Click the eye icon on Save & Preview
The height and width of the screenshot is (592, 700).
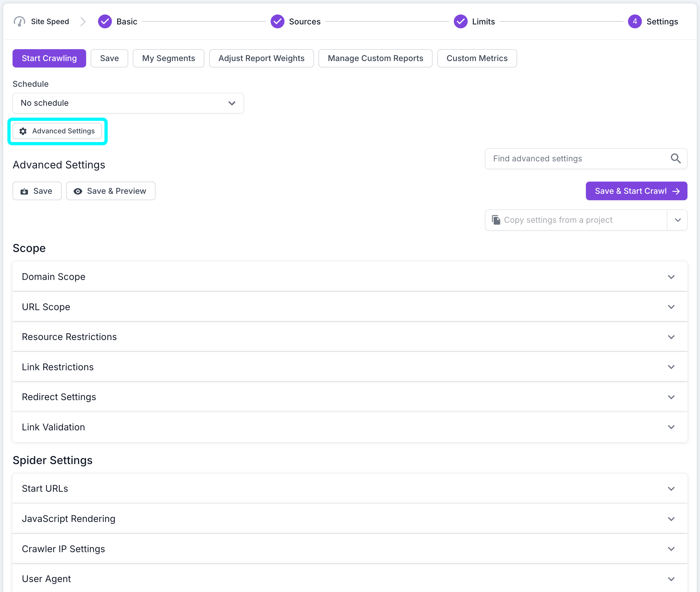pyautogui.click(x=77, y=191)
